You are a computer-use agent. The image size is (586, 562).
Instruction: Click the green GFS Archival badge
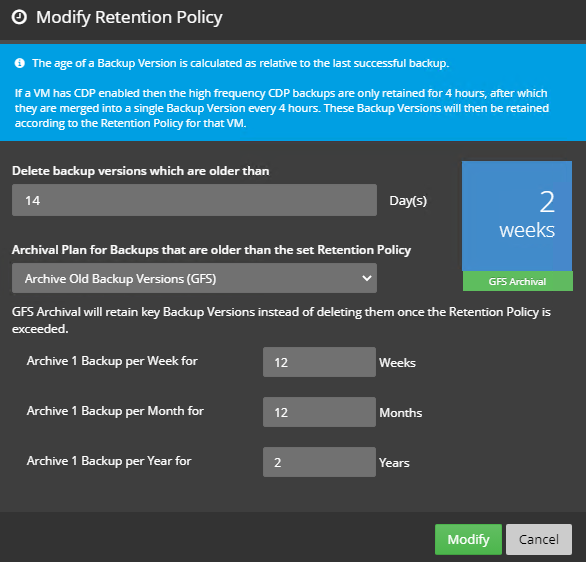point(518,281)
